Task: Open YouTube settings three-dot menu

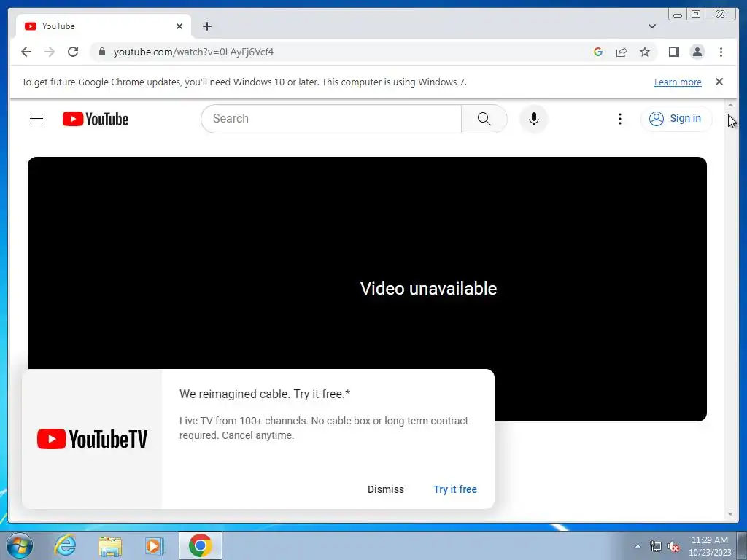Action: click(620, 119)
